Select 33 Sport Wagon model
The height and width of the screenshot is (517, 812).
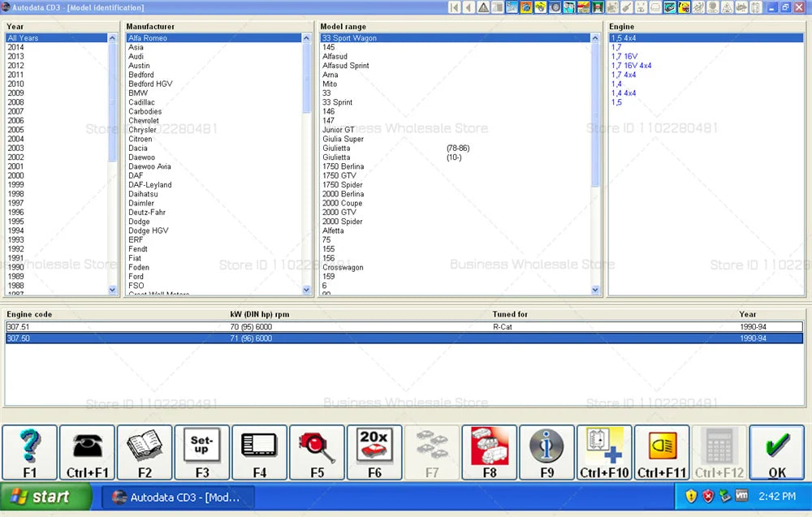pyautogui.click(x=456, y=38)
